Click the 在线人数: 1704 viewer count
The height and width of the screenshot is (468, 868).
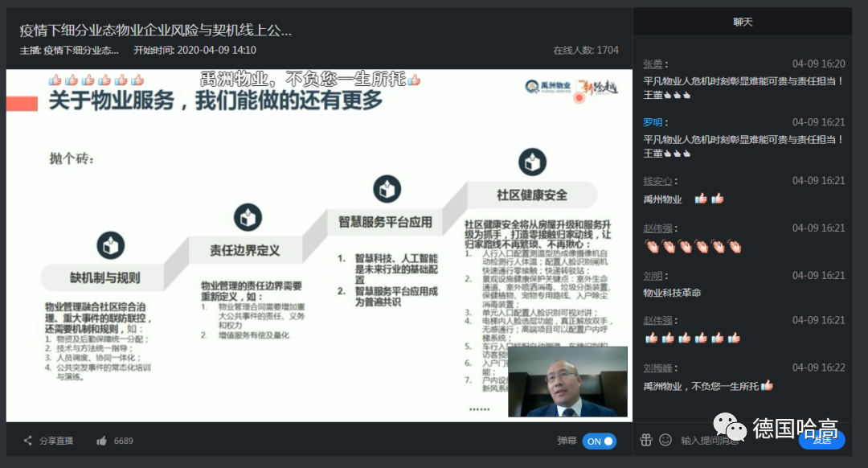coord(586,51)
